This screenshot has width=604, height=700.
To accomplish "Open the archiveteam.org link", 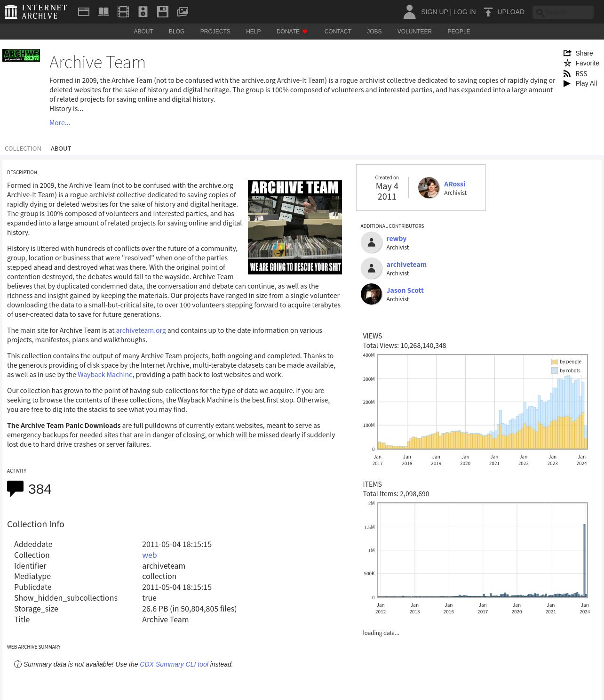I will tap(141, 330).
